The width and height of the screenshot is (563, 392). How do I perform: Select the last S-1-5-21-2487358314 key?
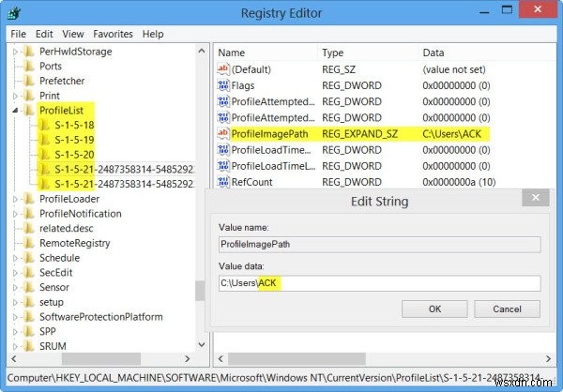click(x=125, y=184)
